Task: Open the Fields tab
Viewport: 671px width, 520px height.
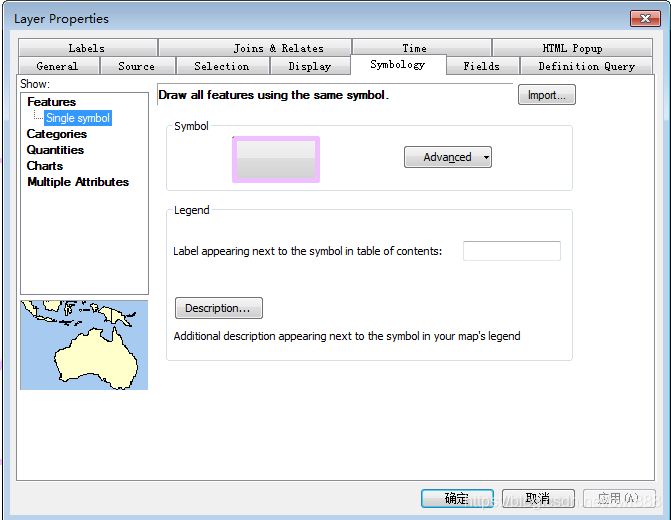Action: tap(483, 66)
